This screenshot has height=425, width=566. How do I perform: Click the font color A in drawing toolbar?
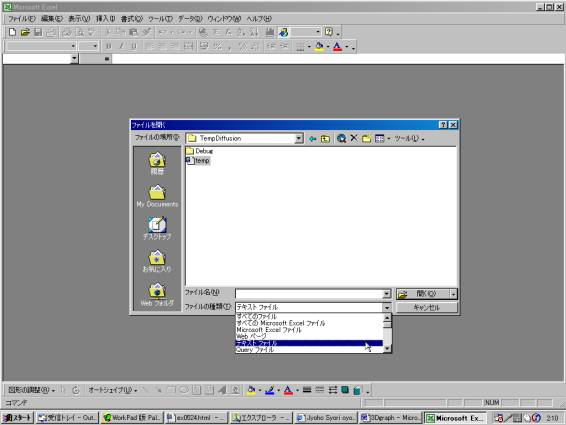[288, 390]
